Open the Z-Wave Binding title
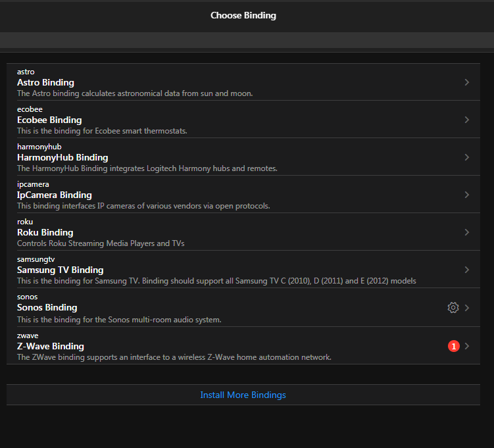 (x=51, y=347)
